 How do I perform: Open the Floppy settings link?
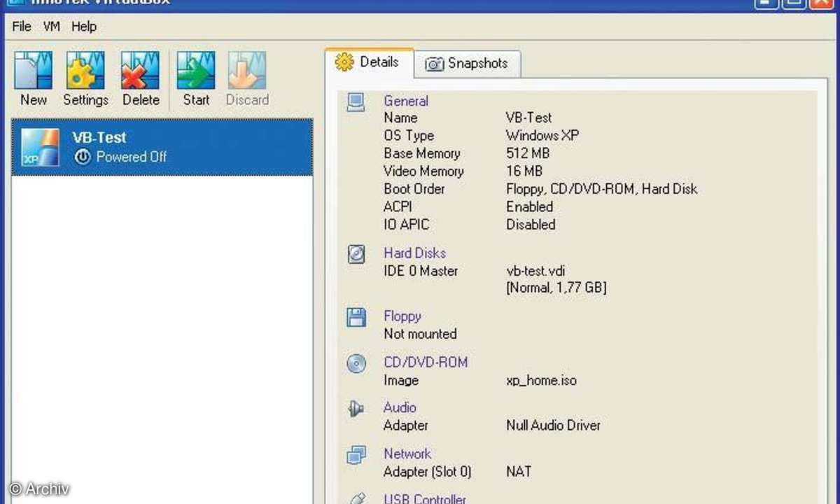[402, 316]
